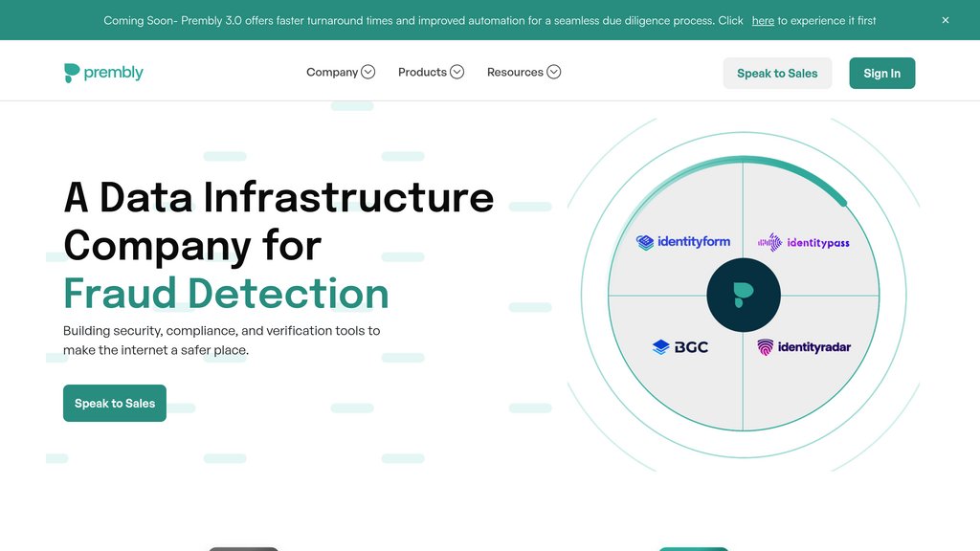Click the "Fraud Detection" green heading text
This screenshot has width=980, height=551.
tap(226, 294)
